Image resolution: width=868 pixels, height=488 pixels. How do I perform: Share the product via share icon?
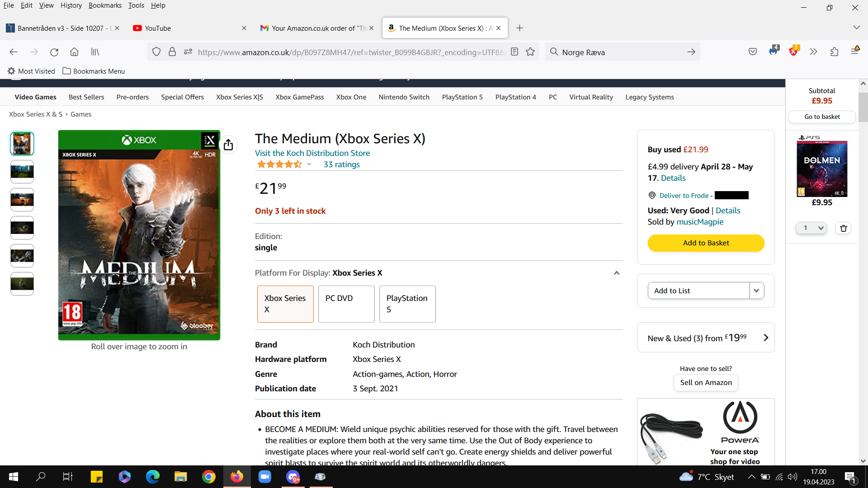228,145
